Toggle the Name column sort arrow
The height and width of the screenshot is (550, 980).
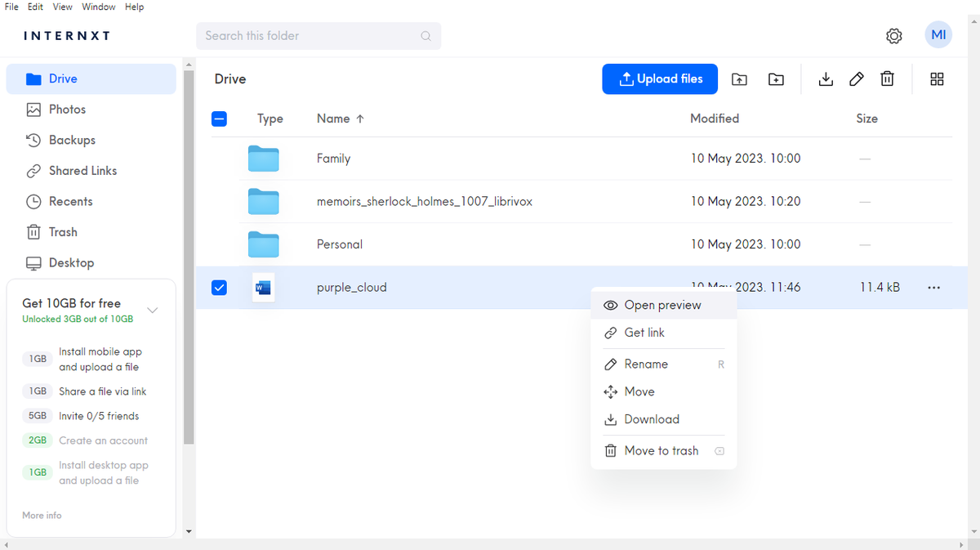pyautogui.click(x=362, y=118)
